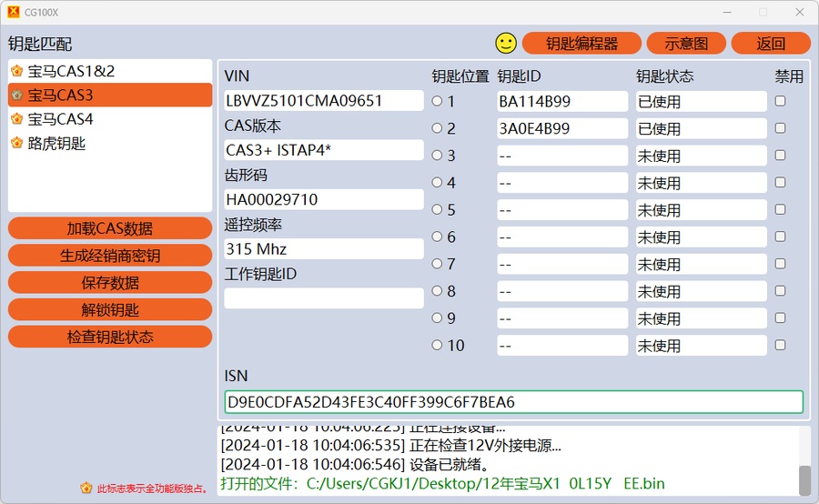
Task: Choose key position 10 radio button
Action: coord(437,345)
